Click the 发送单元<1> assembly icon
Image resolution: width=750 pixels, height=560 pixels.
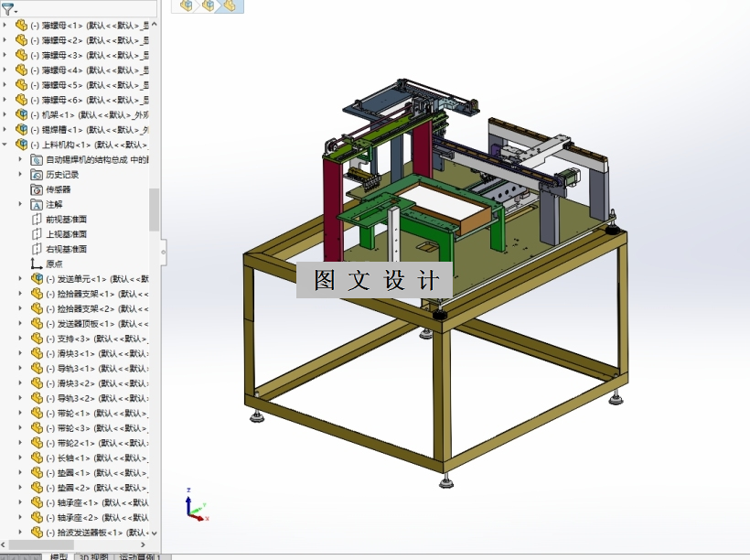(37, 278)
